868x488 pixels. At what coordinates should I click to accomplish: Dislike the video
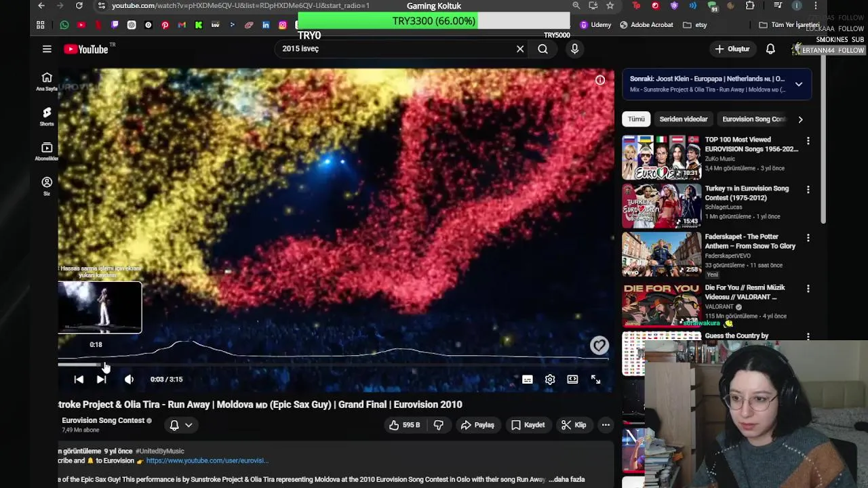click(439, 425)
